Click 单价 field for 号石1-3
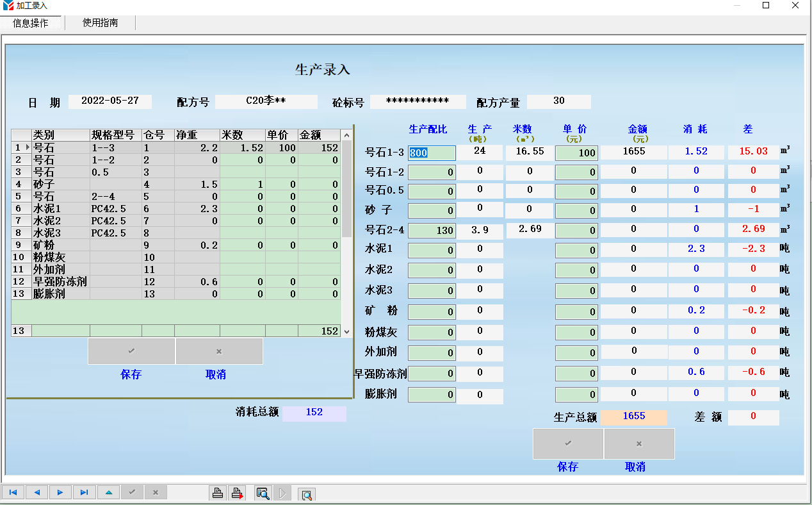The width and height of the screenshot is (812, 505). click(x=576, y=153)
